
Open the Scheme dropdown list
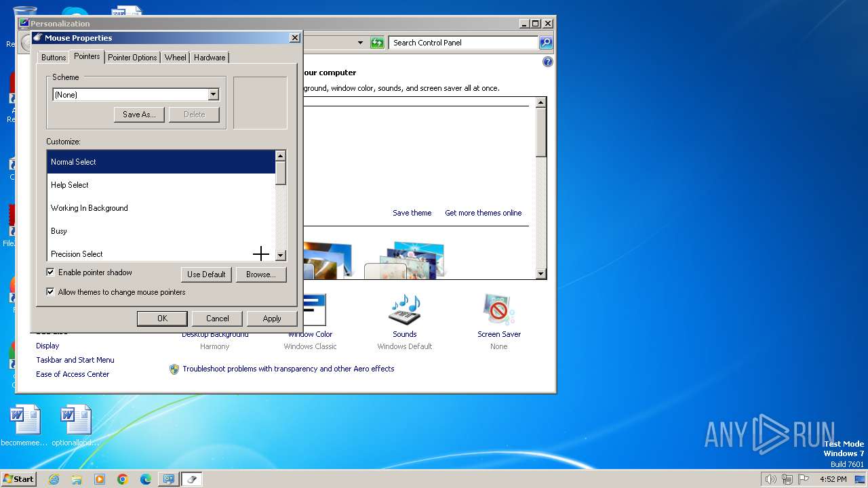[x=213, y=95]
